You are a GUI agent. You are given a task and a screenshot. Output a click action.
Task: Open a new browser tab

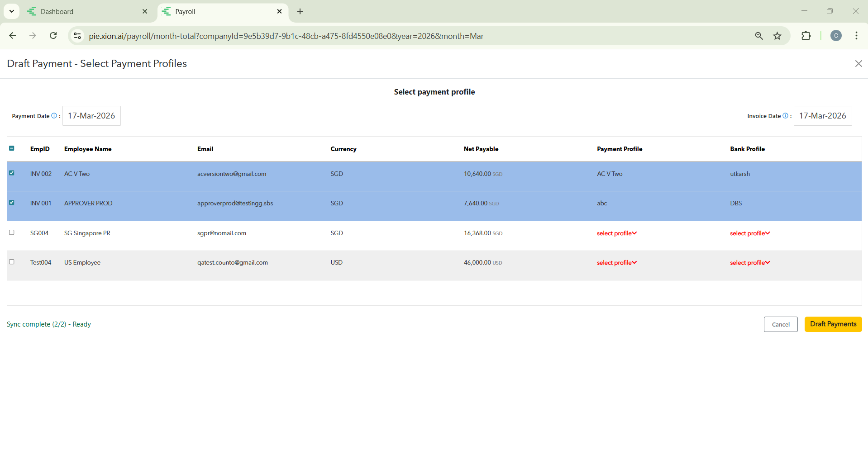pyautogui.click(x=300, y=12)
